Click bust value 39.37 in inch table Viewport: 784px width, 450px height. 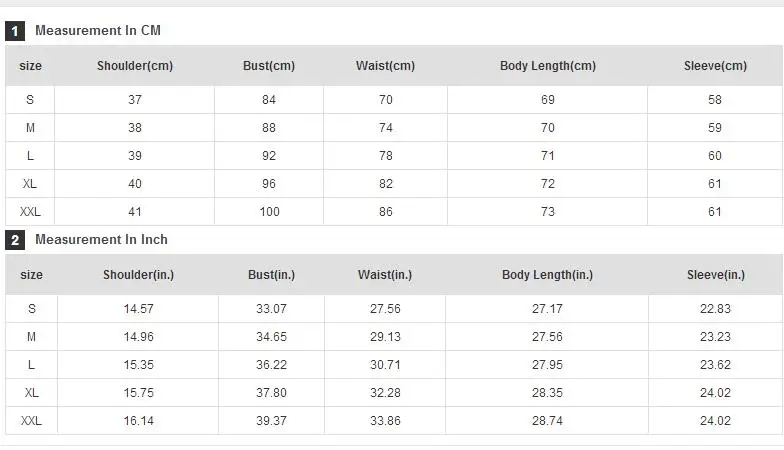click(272, 420)
